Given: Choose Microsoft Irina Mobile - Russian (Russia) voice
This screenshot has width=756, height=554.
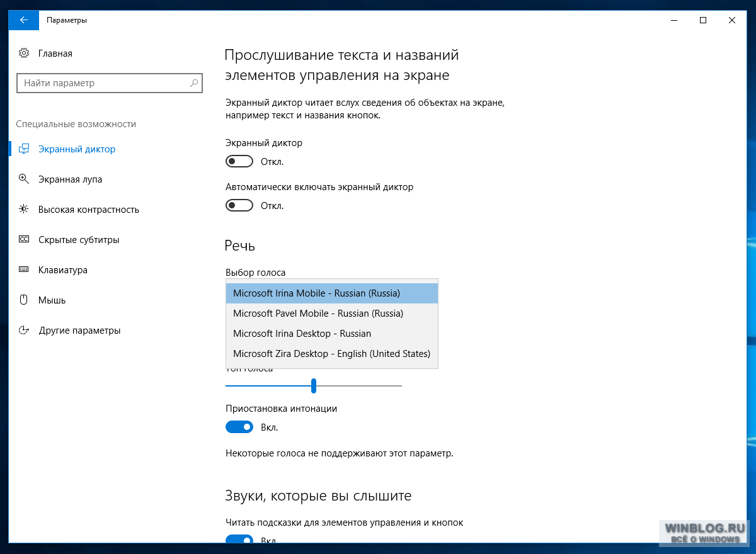Looking at the screenshot, I should click(x=332, y=293).
